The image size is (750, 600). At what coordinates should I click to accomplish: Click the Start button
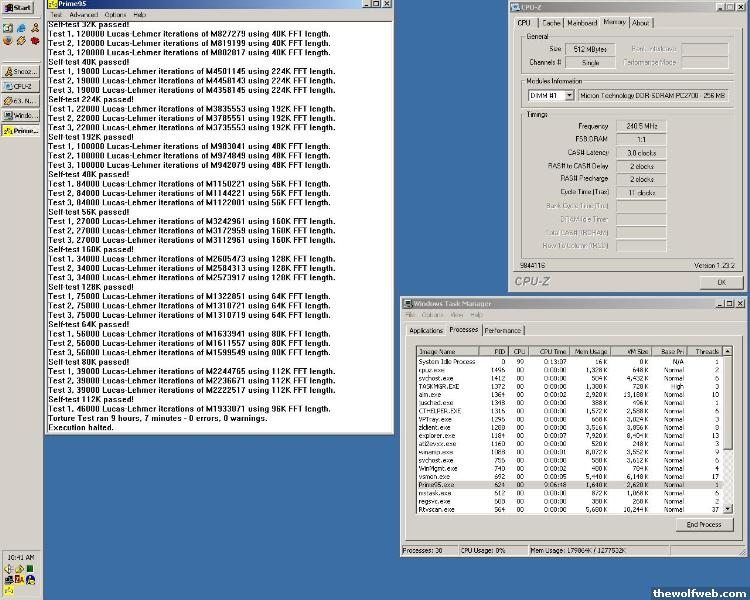18,8
